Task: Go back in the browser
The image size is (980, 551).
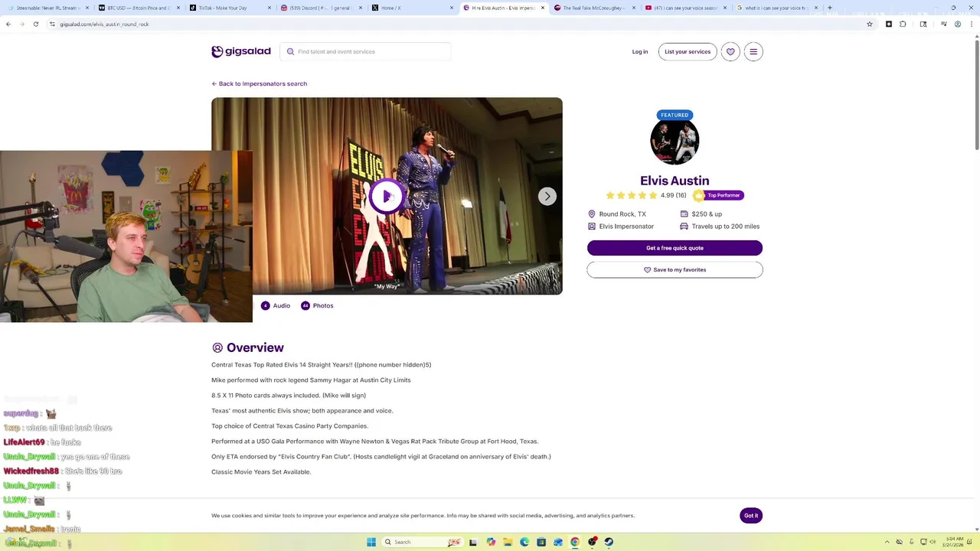Action: click(x=8, y=24)
